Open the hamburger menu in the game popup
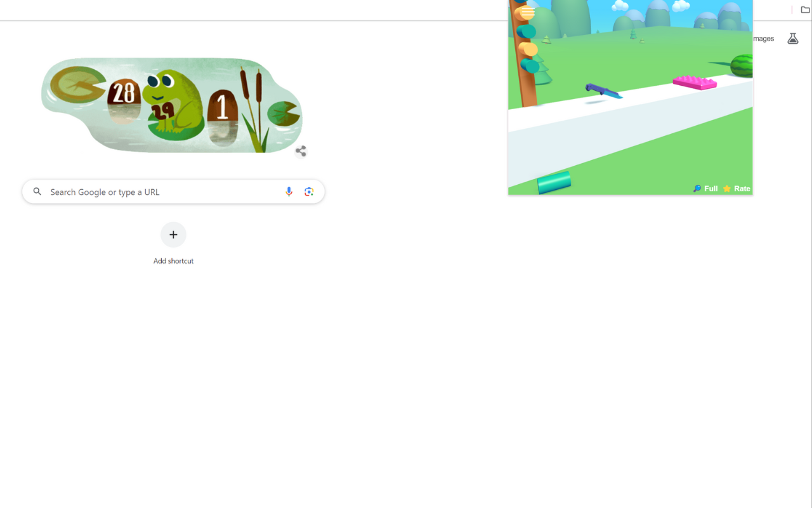Image resolution: width=812 pixels, height=508 pixels. pos(527,12)
